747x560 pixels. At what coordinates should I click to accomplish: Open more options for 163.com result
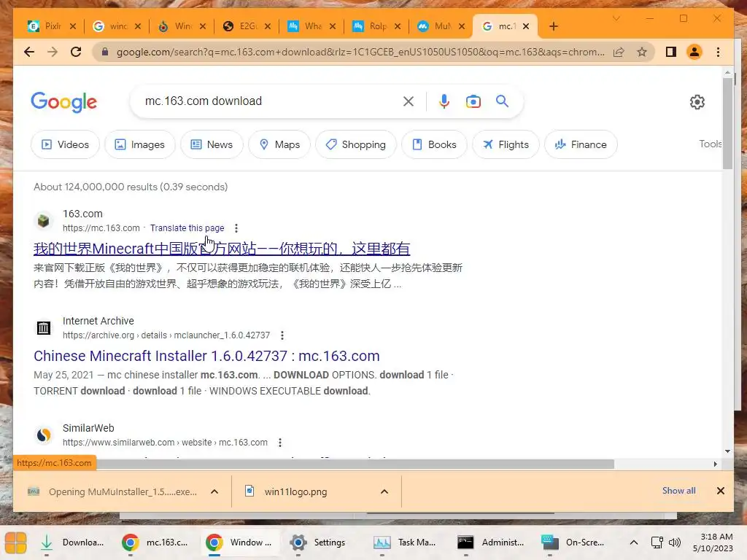tap(236, 228)
